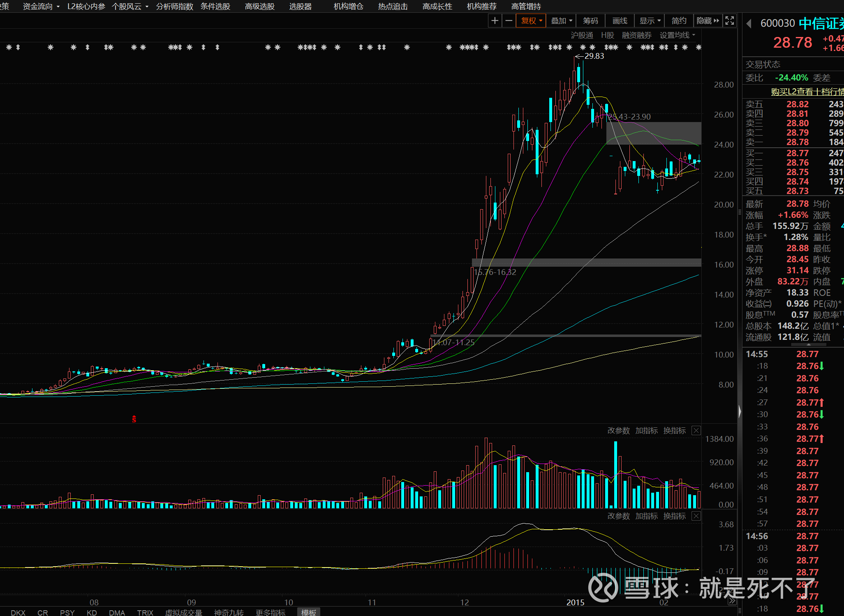Close the MACD indicator panel with X
Image resolution: width=844 pixels, height=616 pixels.
[x=696, y=516]
